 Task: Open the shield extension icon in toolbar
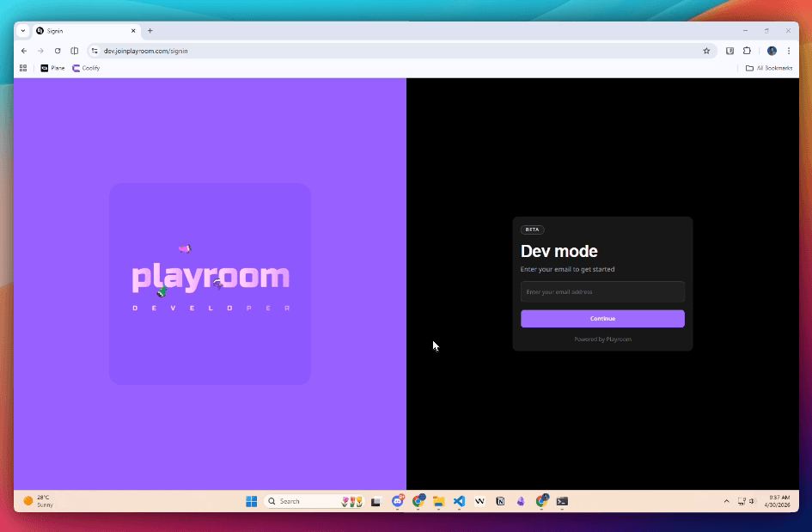click(x=730, y=51)
